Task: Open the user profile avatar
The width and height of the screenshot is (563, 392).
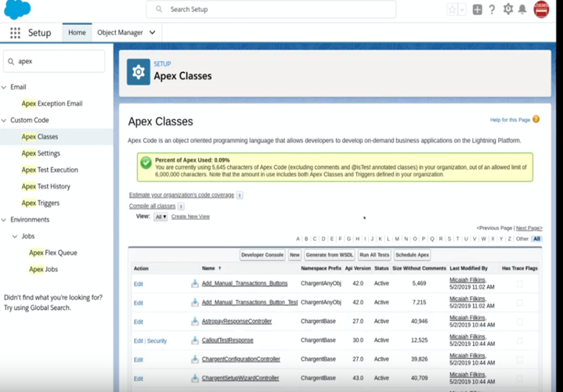Action: tap(541, 9)
